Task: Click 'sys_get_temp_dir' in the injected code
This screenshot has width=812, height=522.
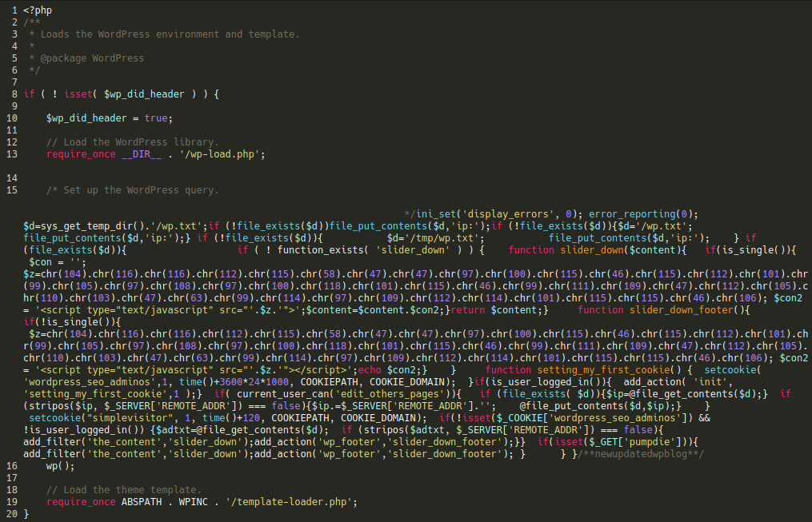Action: (86, 226)
